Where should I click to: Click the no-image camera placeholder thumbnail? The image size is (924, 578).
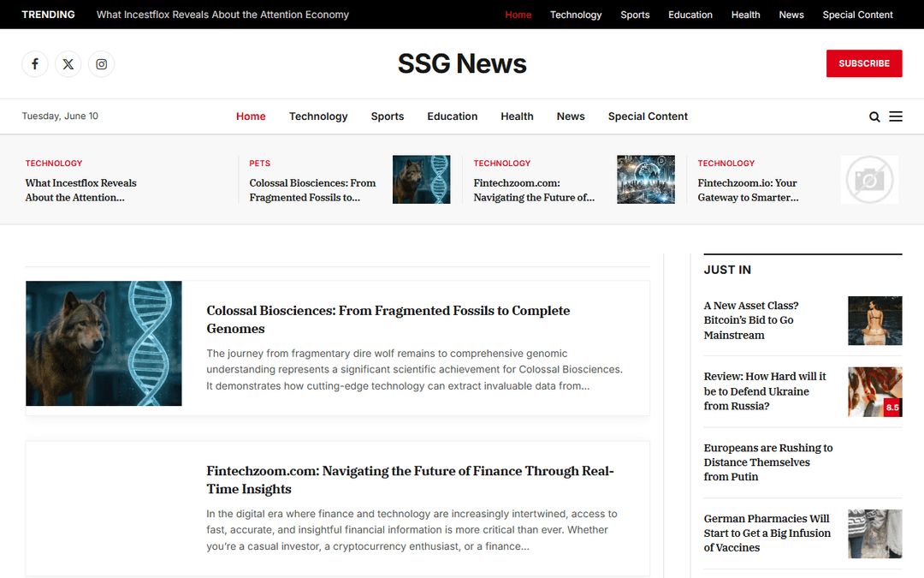pos(870,179)
